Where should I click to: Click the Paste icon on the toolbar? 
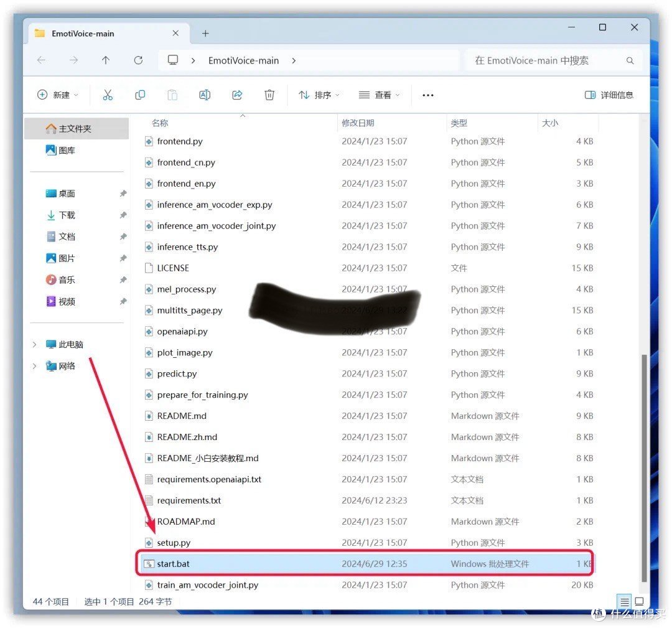coord(172,95)
